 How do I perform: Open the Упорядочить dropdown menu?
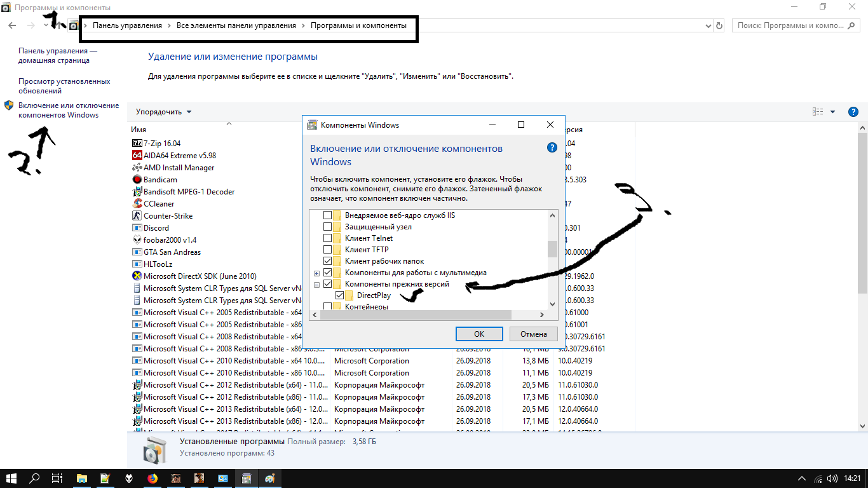(x=163, y=112)
